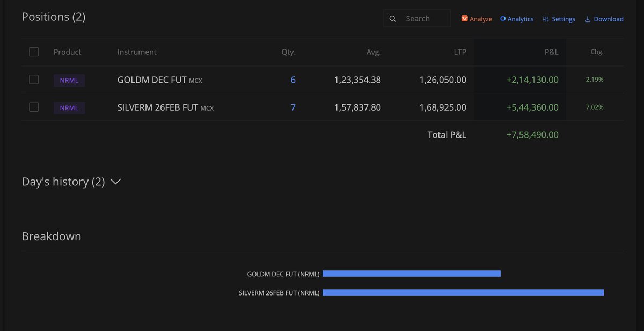This screenshot has height=331, width=644.
Task: Click the GOLDM DEC FUT (NRML) chart label
Action: pos(283,274)
